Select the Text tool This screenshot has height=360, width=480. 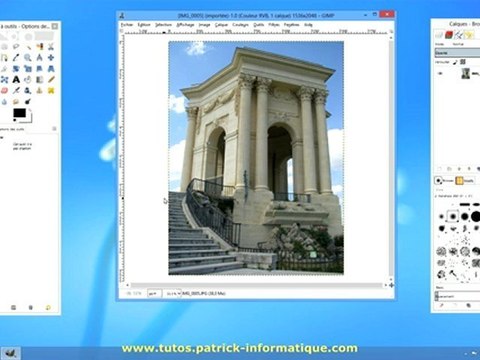pyautogui.click(x=16, y=80)
